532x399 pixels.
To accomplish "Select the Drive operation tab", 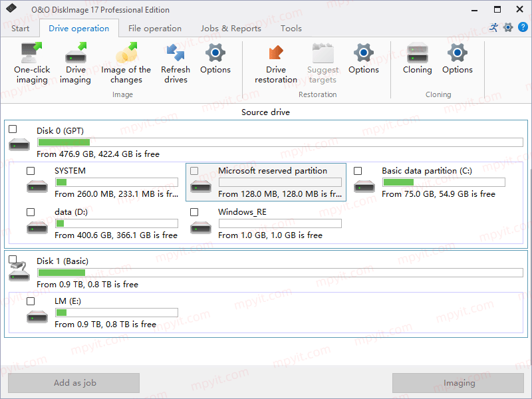I will pyautogui.click(x=79, y=28).
